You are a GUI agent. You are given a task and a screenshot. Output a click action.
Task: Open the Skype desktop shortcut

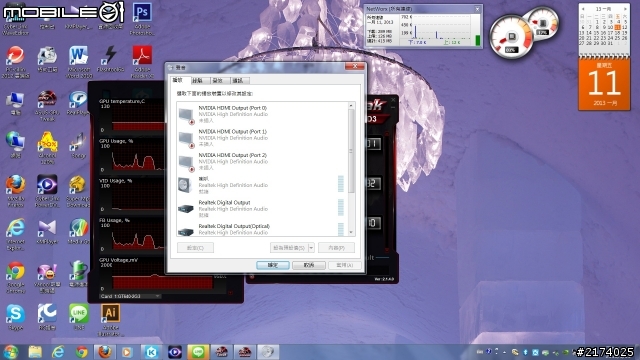tap(16, 317)
